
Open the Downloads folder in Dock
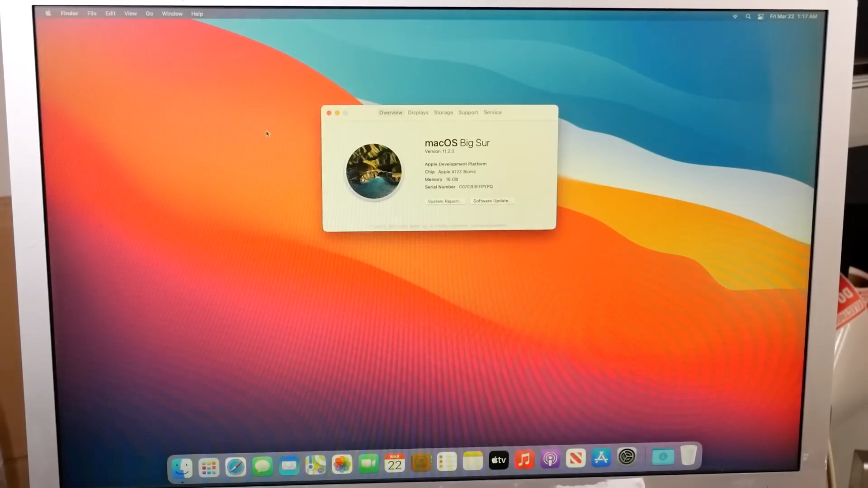tap(663, 456)
